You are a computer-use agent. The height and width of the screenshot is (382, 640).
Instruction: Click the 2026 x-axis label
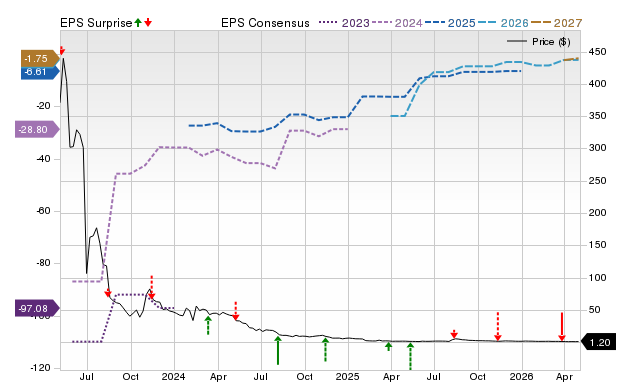[x=521, y=376]
